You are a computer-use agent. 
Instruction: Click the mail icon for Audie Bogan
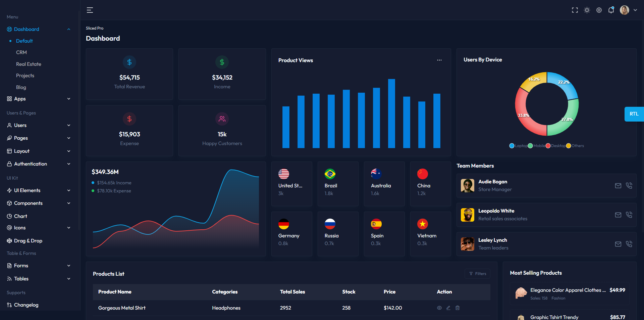(x=618, y=186)
